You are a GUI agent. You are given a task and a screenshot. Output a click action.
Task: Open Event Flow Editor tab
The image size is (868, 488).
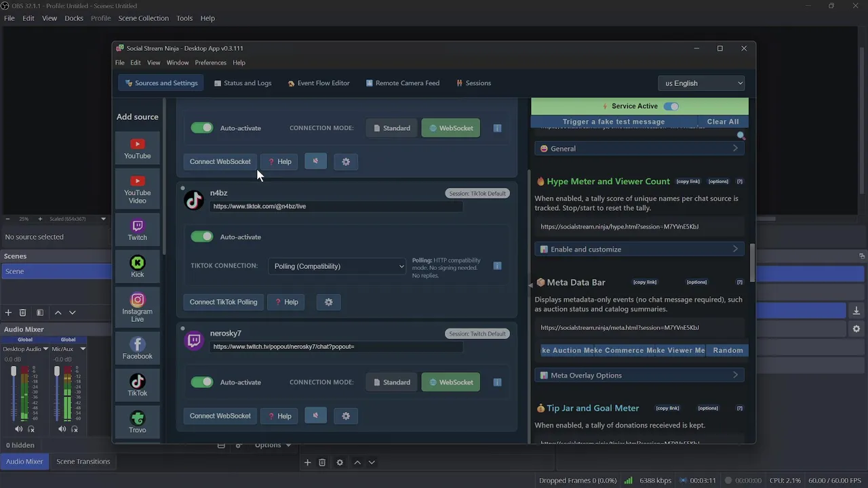coord(319,83)
